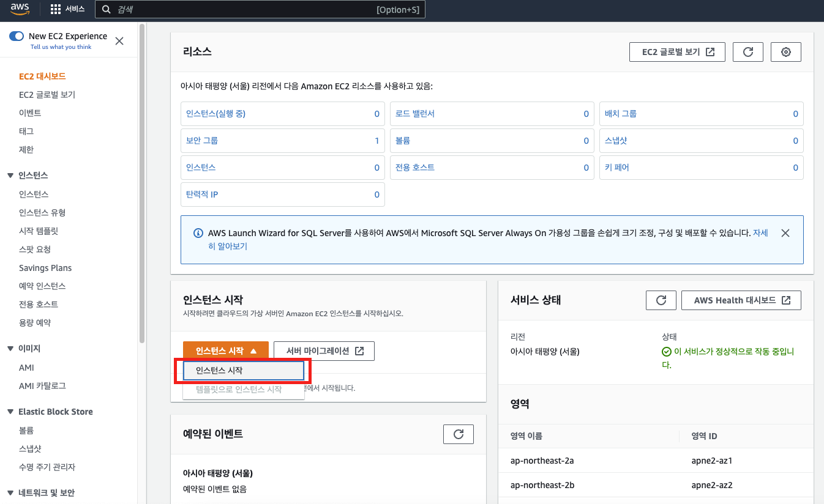824x504 pixels.
Task: Open Savings Plans sidebar item
Action: 45,268
